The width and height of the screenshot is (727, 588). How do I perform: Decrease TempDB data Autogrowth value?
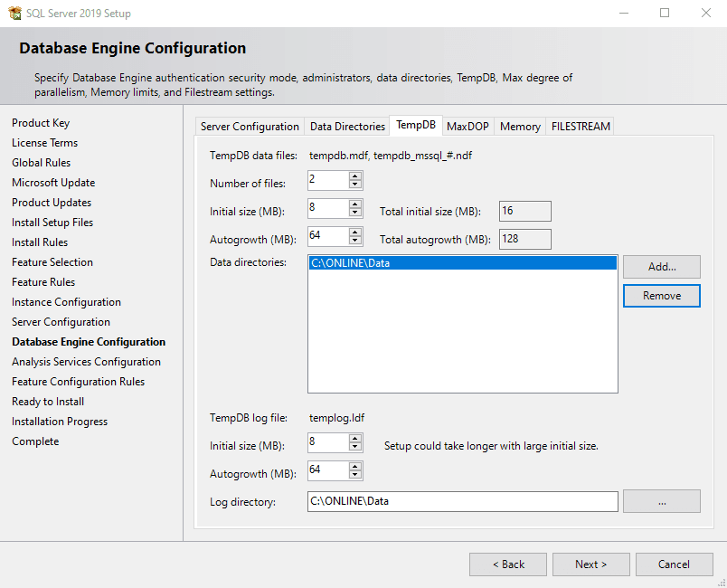(x=355, y=242)
